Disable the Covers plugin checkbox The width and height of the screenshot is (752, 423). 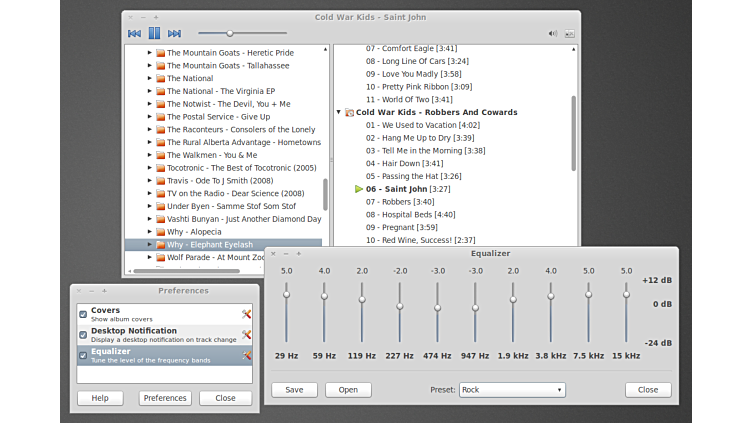(83, 314)
